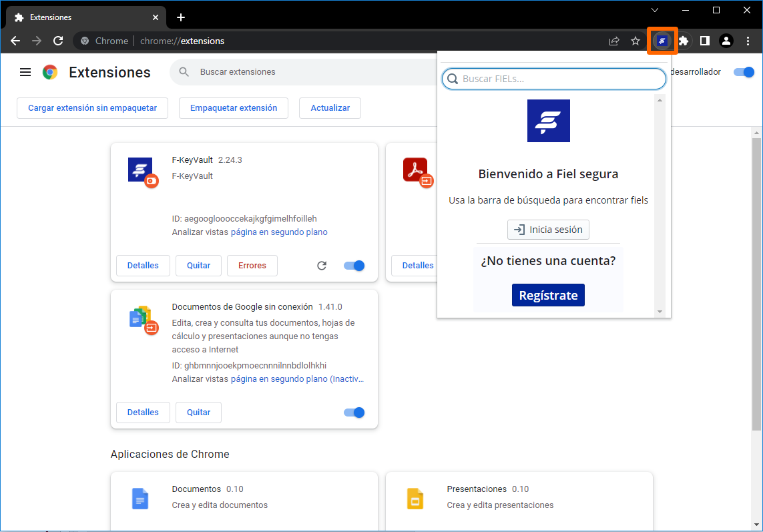Viewport: 763px width, 532px height.
Task: Open the Chrome three-dot menu
Action: coord(748,41)
